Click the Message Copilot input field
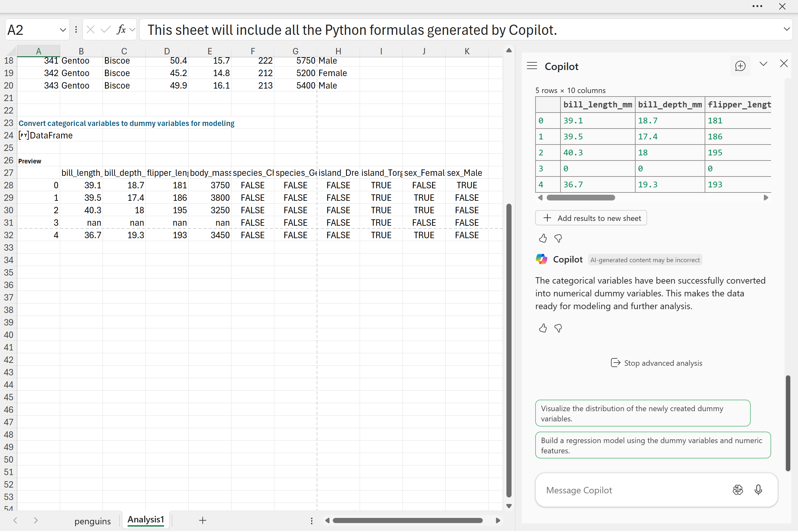This screenshot has height=532, width=798. [631, 490]
